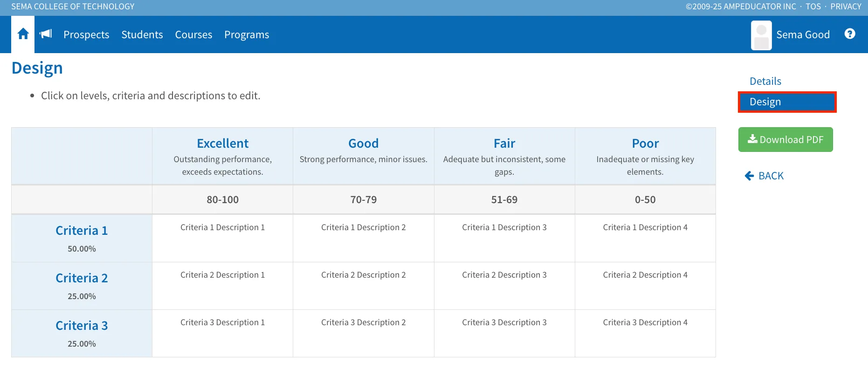Edit Criteria 2 Description 2 cell
This screenshot has height=369, width=868.
pos(364,286)
